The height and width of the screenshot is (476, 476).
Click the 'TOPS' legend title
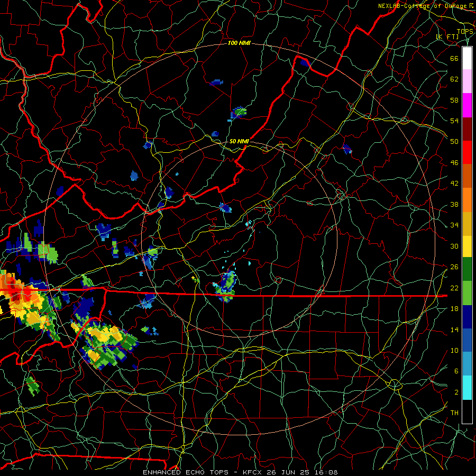pyautogui.click(x=465, y=32)
